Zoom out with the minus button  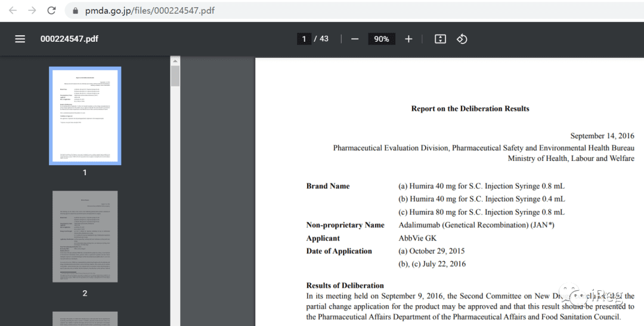355,39
